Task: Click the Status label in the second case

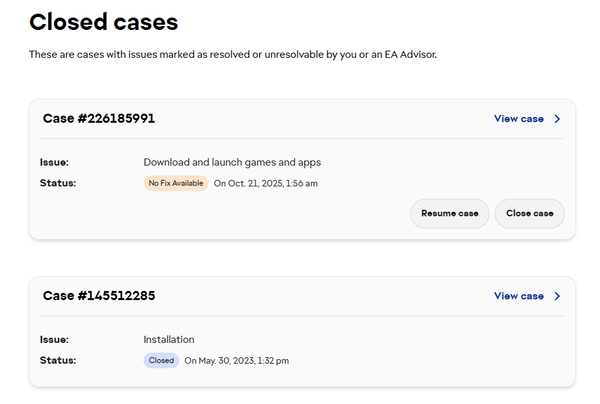Action: click(58, 360)
